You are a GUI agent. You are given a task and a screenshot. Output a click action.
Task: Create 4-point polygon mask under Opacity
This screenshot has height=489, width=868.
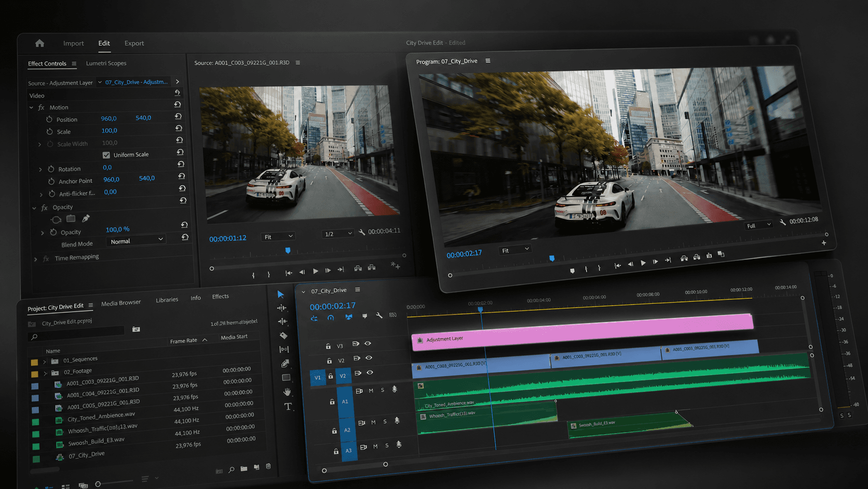point(71,219)
